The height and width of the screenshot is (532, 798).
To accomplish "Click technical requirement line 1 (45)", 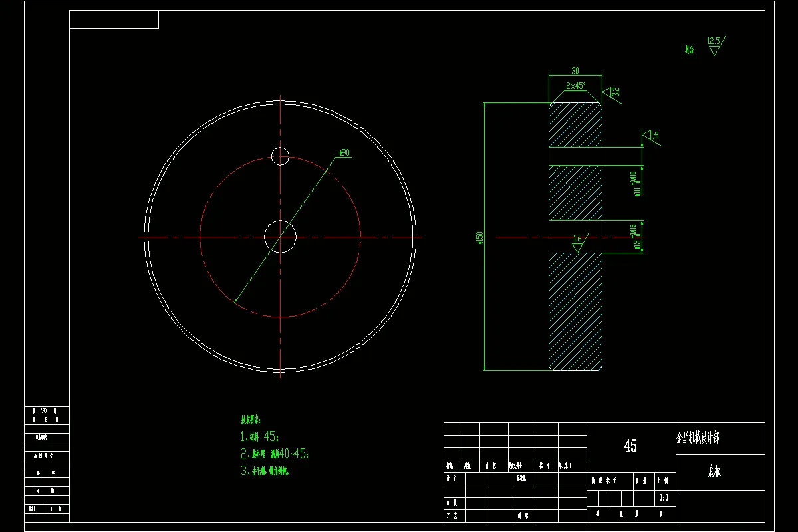I will point(260,437).
